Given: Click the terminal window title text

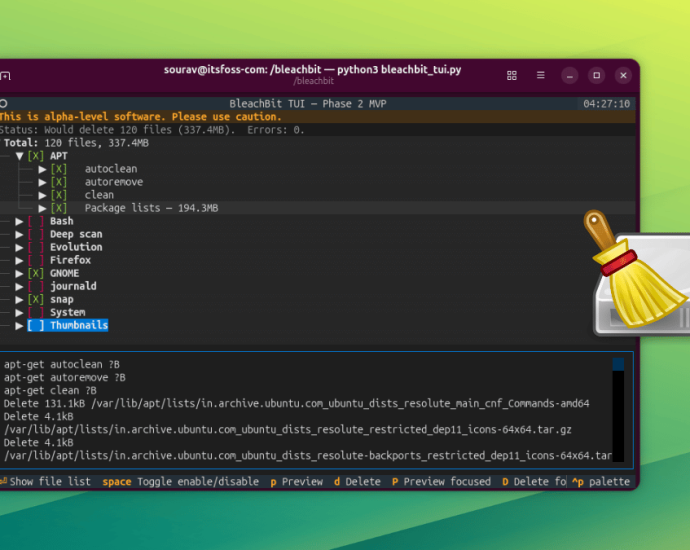Looking at the screenshot, I should [312, 70].
